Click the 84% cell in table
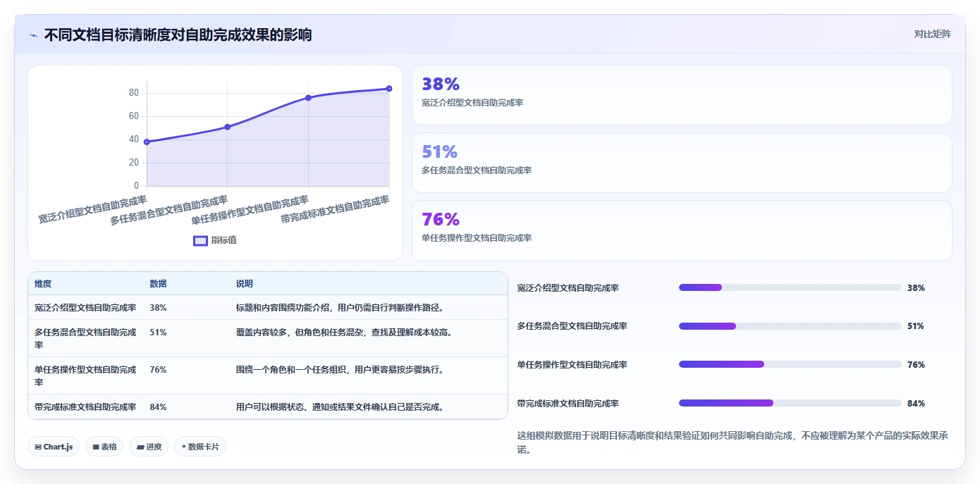This screenshot has height=484, width=980. (x=158, y=407)
